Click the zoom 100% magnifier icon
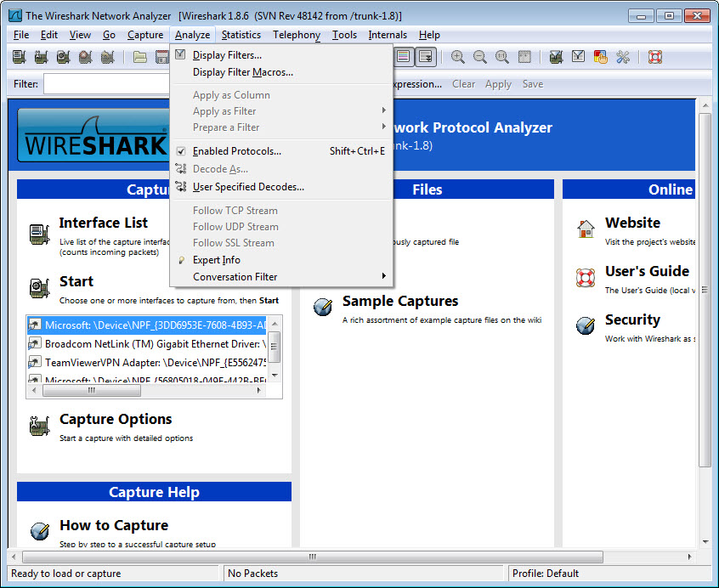The height and width of the screenshot is (588, 719). [502, 57]
